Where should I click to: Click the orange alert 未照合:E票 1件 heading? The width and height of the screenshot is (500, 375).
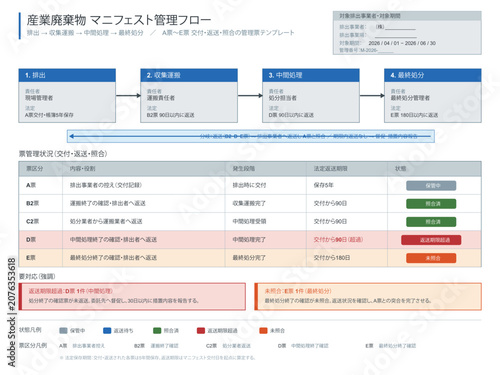[298, 291]
